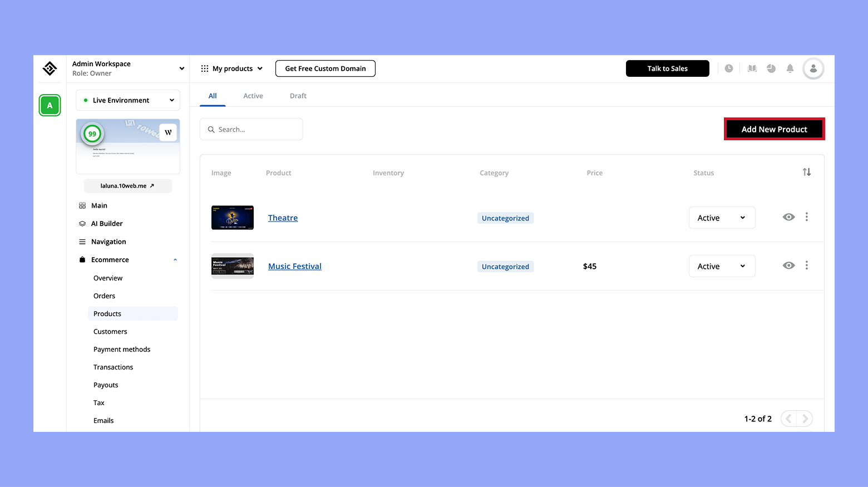This screenshot has height=487, width=868.
Task: Open the user profile avatar icon
Action: pos(813,68)
